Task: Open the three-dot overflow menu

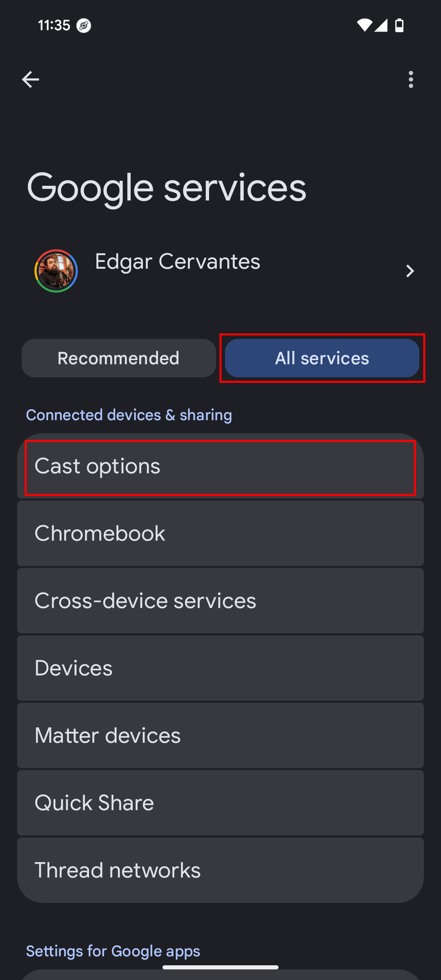Action: click(411, 80)
